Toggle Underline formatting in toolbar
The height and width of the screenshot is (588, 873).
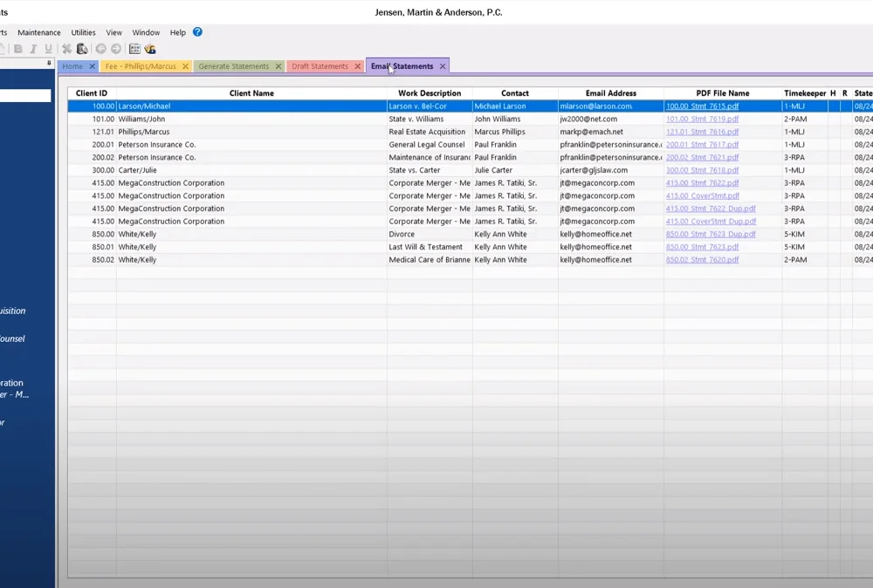click(x=48, y=49)
